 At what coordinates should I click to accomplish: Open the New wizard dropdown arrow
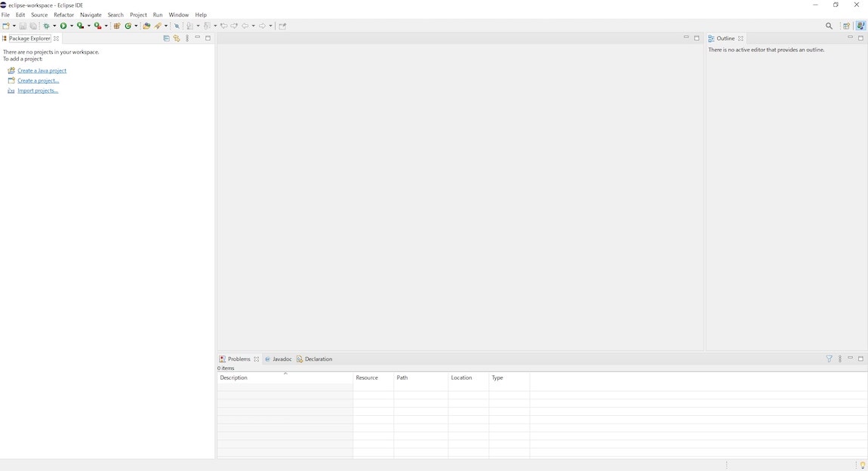point(14,26)
